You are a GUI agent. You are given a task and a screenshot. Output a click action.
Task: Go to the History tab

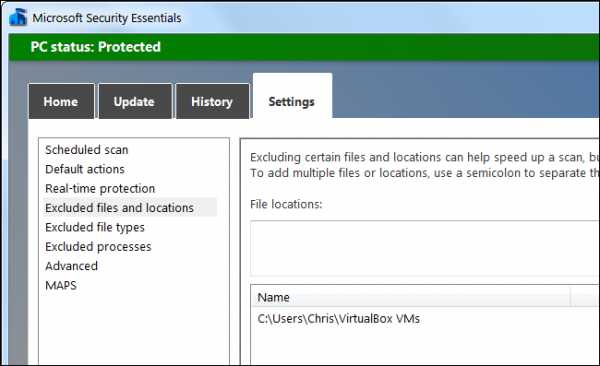click(212, 101)
